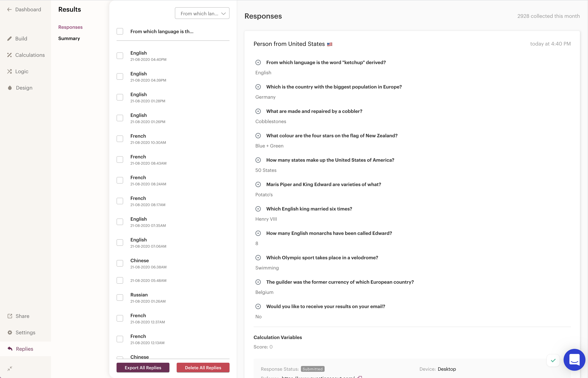Click the Build pencil icon

point(10,39)
